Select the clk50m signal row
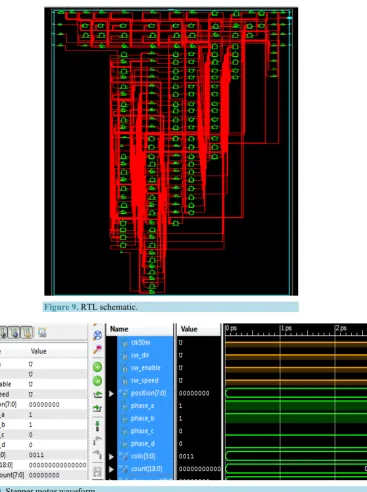367x492 pixels. (x=145, y=343)
